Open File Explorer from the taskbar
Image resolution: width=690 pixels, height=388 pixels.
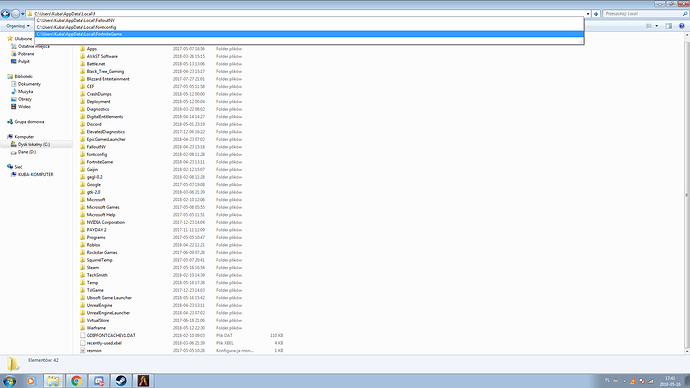[x=54, y=381]
